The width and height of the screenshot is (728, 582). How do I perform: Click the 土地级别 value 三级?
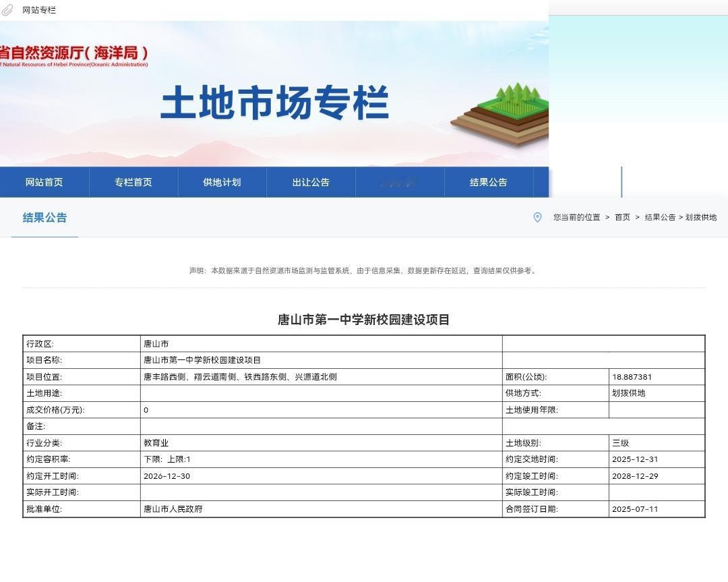(x=620, y=442)
